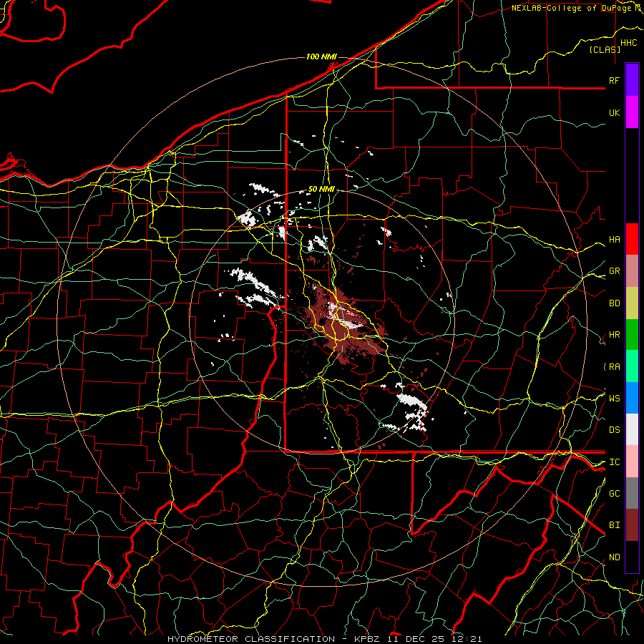Select the BD legend label
Screen dimensions: 644x644
pos(614,303)
